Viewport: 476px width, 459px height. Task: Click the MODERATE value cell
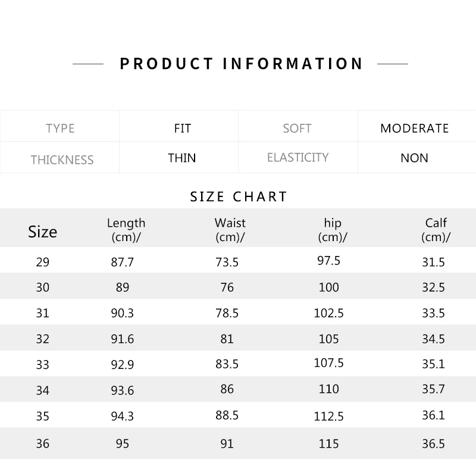click(x=414, y=129)
